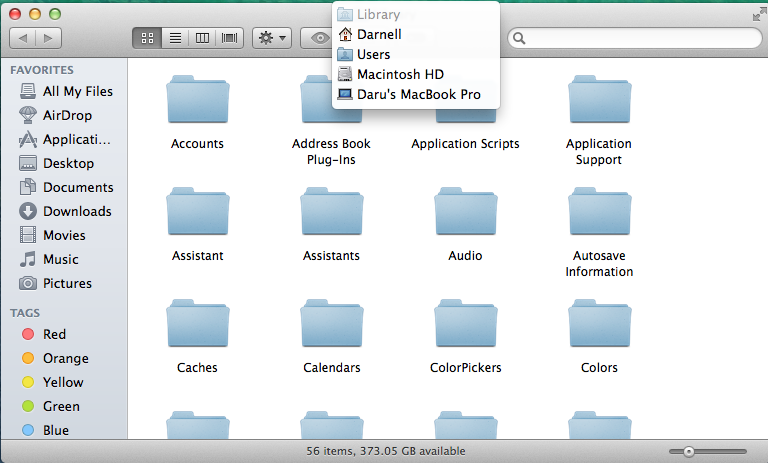Open the gear Action menu

272,38
